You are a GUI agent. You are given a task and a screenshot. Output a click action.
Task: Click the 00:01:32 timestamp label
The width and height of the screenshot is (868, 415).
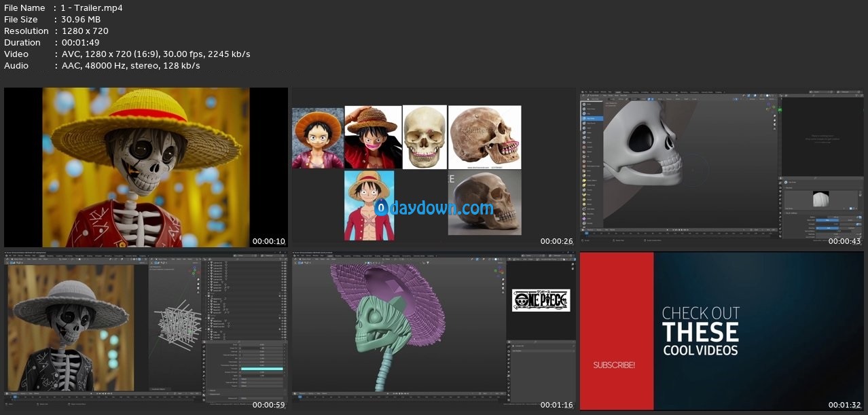point(844,405)
